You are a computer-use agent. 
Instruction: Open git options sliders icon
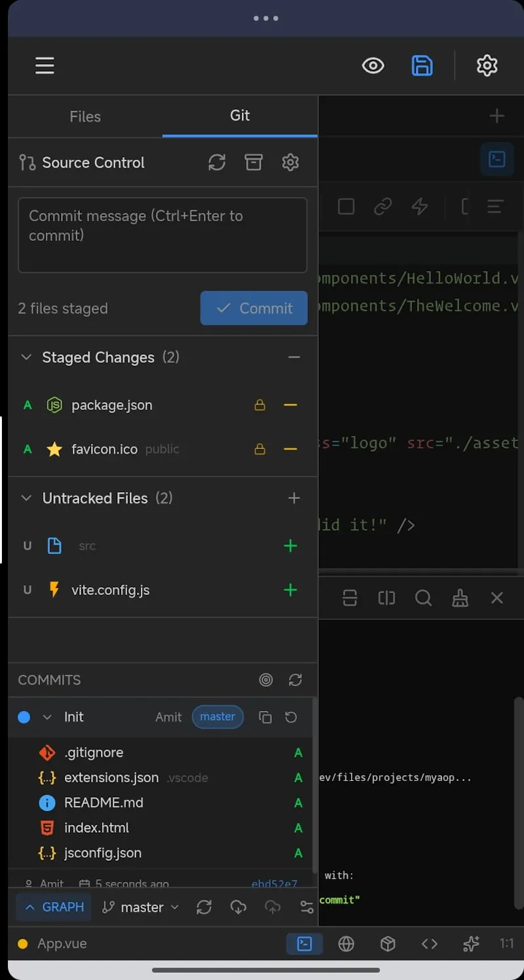(307, 907)
